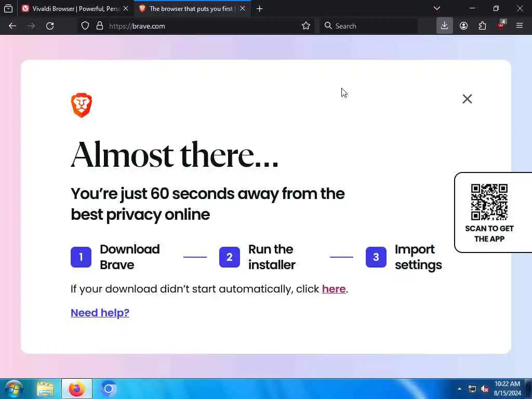The image size is (532, 399).
Task: Click the 'Download Brave' step text
Action: tap(130, 257)
